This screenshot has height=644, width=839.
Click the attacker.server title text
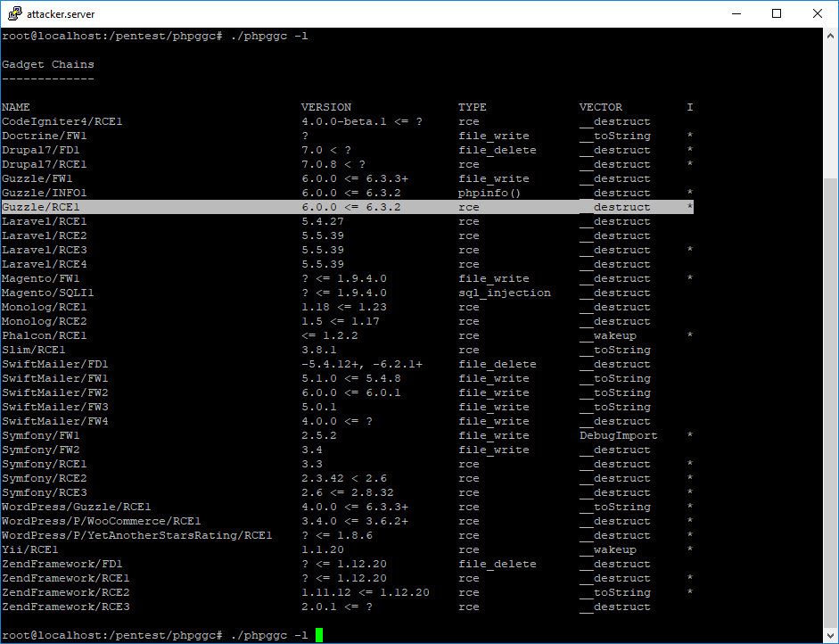pos(61,14)
